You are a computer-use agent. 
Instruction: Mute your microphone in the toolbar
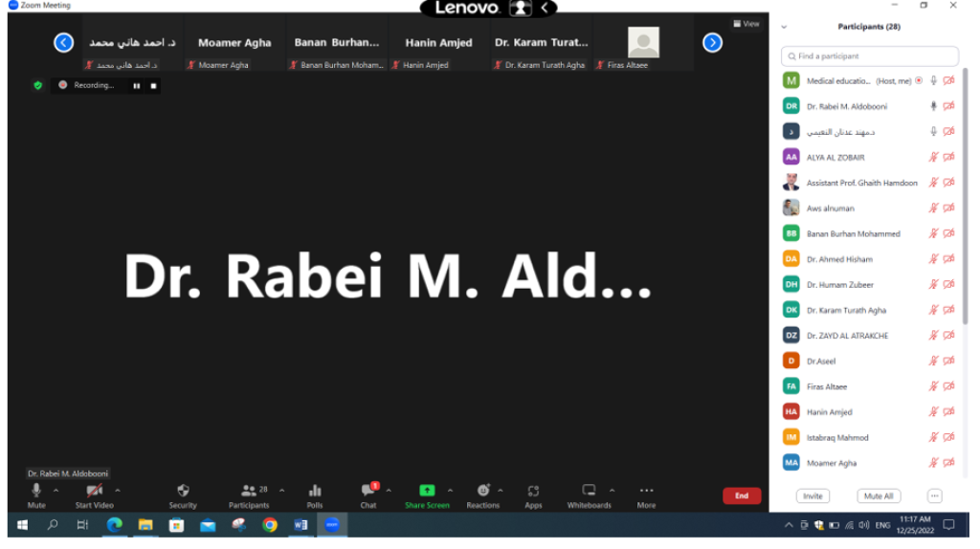coord(36,493)
